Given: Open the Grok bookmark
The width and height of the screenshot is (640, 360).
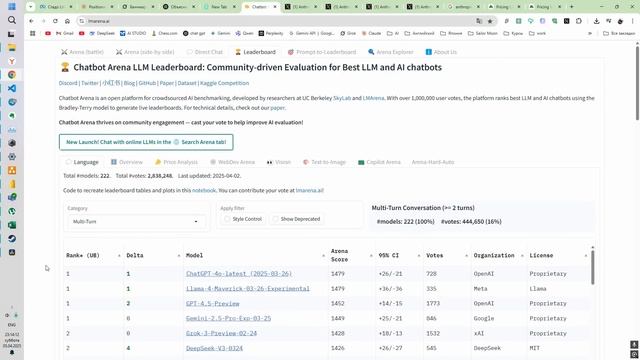Looking at the screenshot, I should click(x=348, y=33).
